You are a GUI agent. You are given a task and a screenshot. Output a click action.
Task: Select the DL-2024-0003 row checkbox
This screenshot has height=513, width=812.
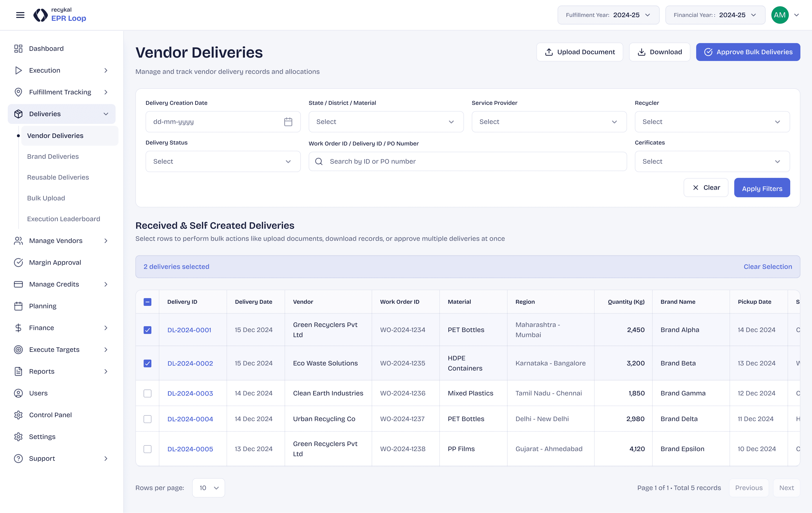coord(147,393)
